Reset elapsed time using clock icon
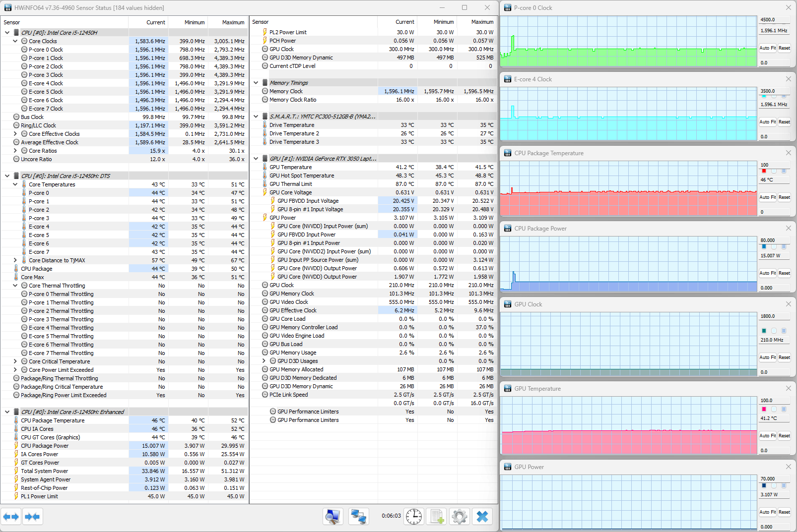797x532 pixels. 413,517
